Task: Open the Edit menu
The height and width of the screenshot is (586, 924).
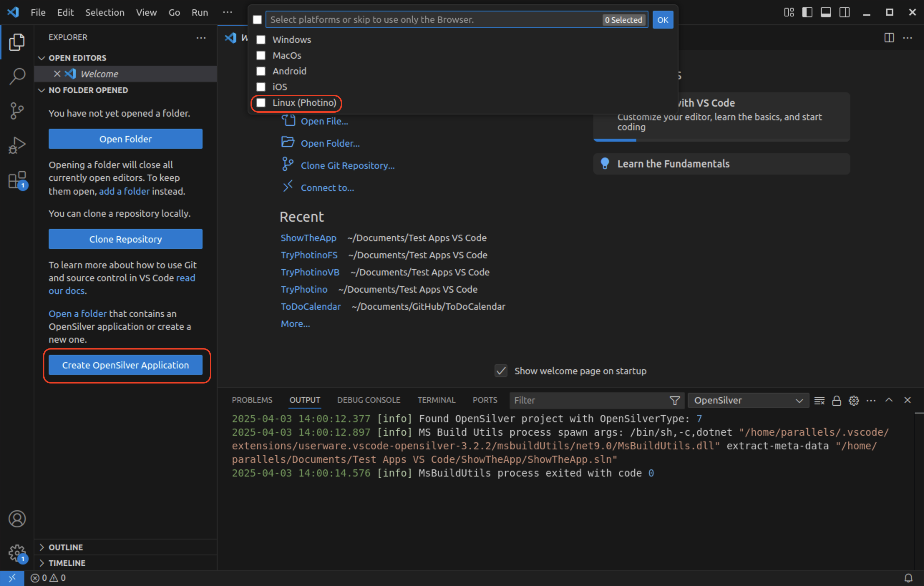Action: (x=65, y=12)
